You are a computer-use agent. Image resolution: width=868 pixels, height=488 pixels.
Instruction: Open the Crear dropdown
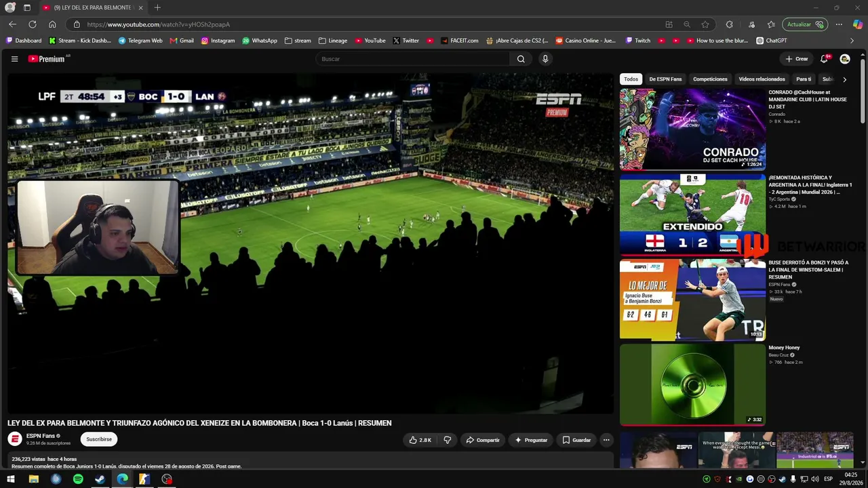click(x=796, y=59)
